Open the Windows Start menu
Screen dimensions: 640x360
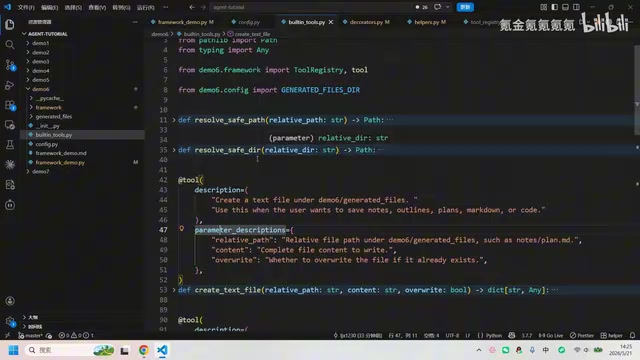13,350
